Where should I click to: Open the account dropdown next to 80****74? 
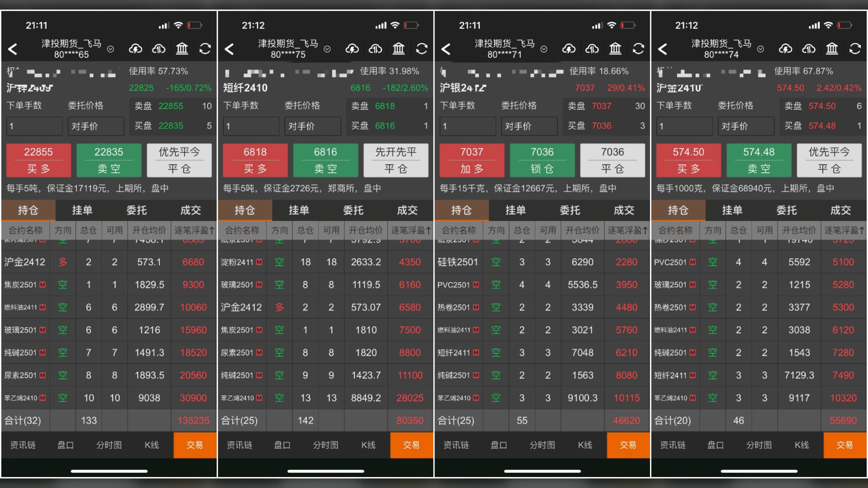click(760, 49)
